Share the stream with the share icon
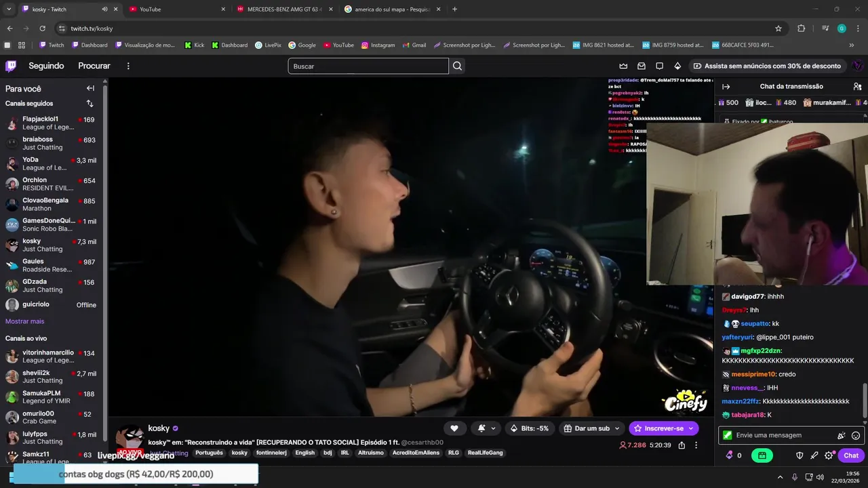The height and width of the screenshot is (488, 868). (x=682, y=445)
